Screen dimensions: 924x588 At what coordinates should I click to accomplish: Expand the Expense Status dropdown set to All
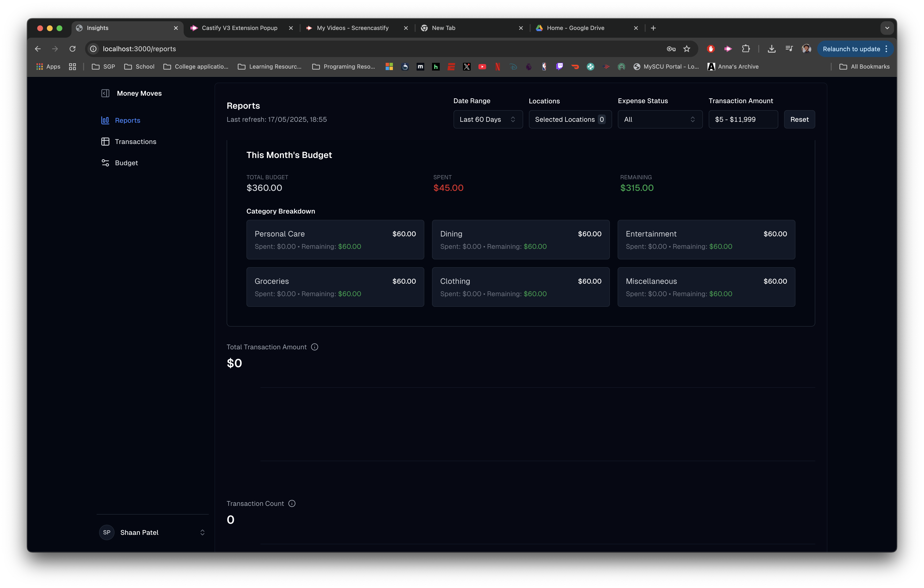[x=660, y=119]
